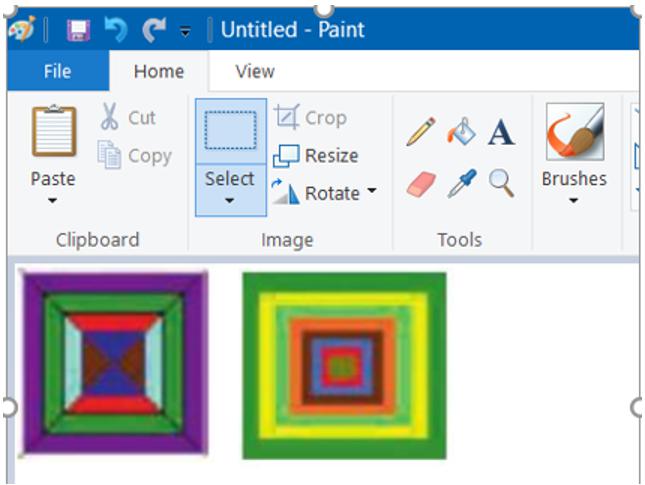Open the File menu
The width and height of the screenshot is (645, 485).
point(57,71)
